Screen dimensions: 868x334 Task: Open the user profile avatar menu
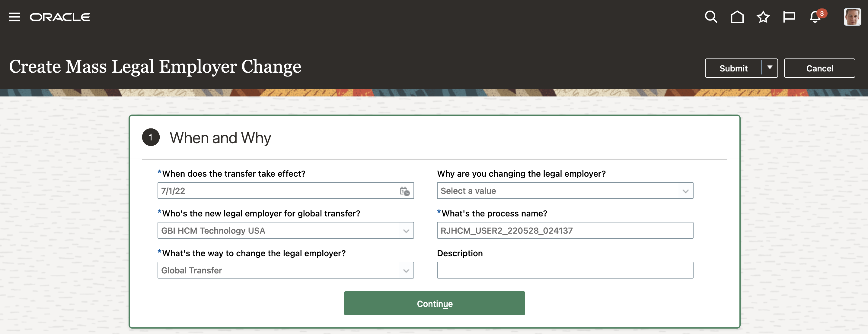point(852,17)
